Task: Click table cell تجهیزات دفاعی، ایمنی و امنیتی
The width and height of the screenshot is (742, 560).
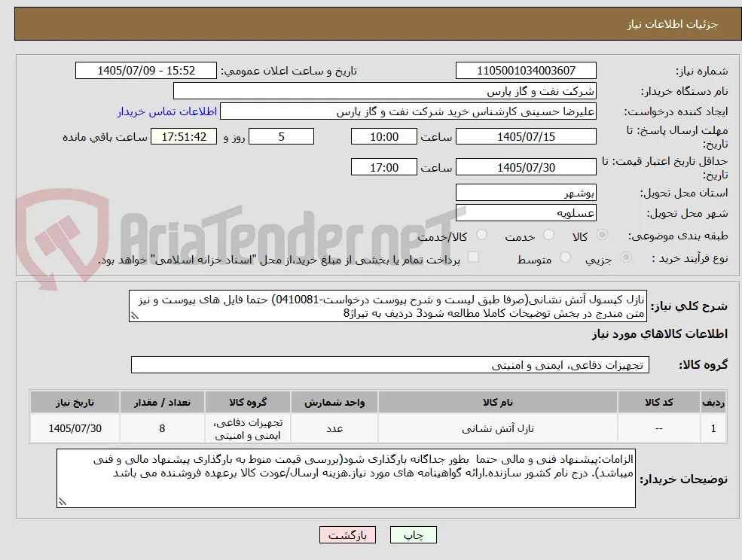Action: coord(248,428)
